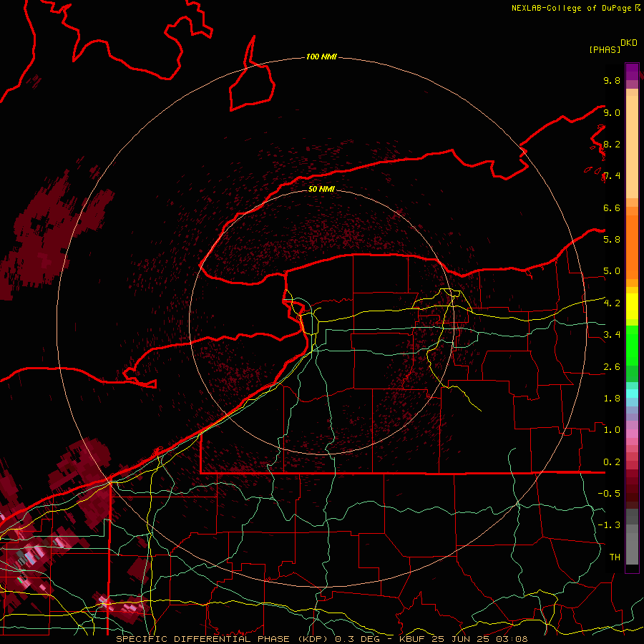644x644 pixels.
Task: Click the bright green color bar segment
Action: point(632,345)
